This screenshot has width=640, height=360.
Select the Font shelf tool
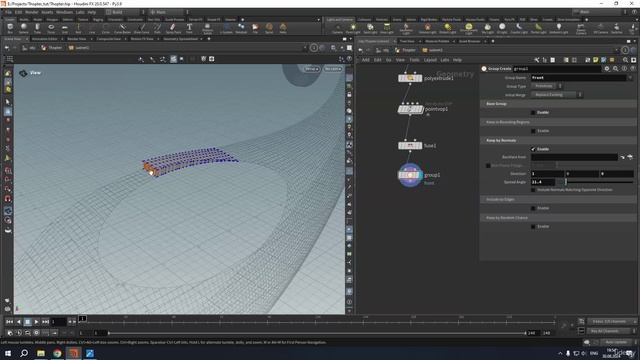(x=189, y=29)
